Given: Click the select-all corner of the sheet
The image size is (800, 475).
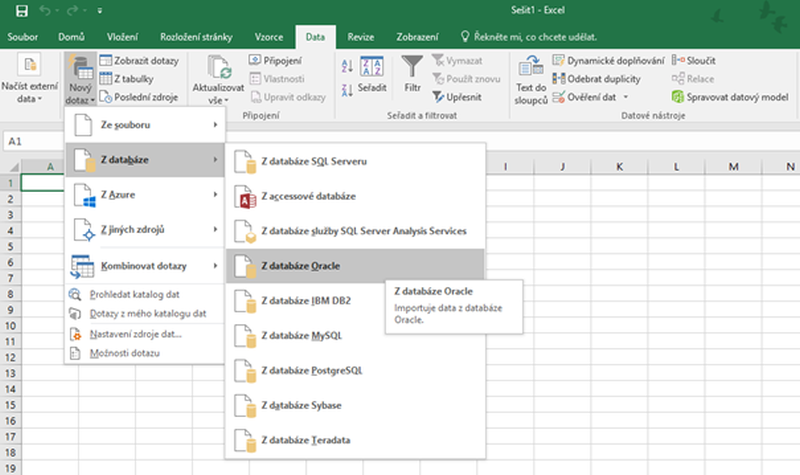Looking at the screenshot, I should pyautogui.click(x=11, y=166).
